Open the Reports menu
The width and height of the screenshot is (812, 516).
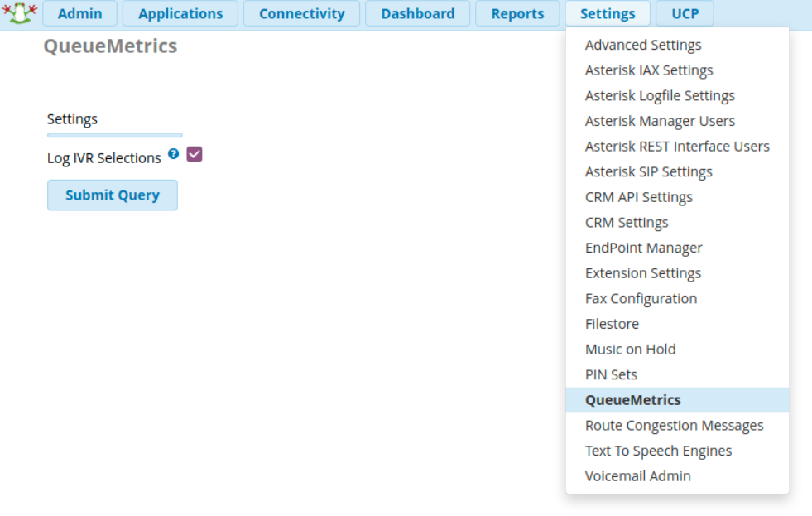pyautogui.click(x=517, y=13)
